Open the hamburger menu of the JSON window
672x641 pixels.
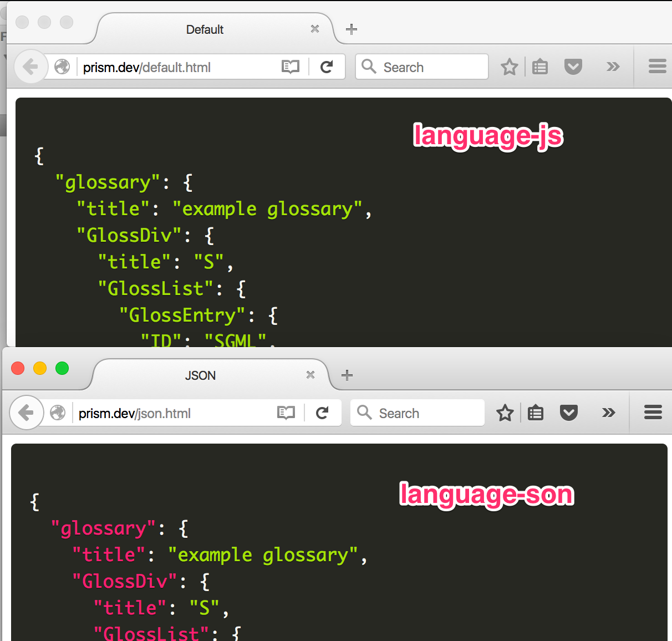coord(653,413)
